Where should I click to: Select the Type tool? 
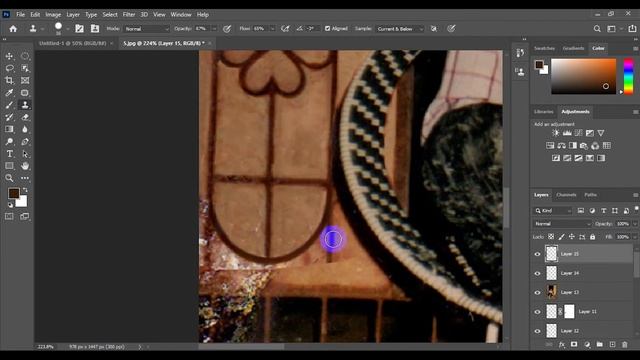tap(9, 154)
